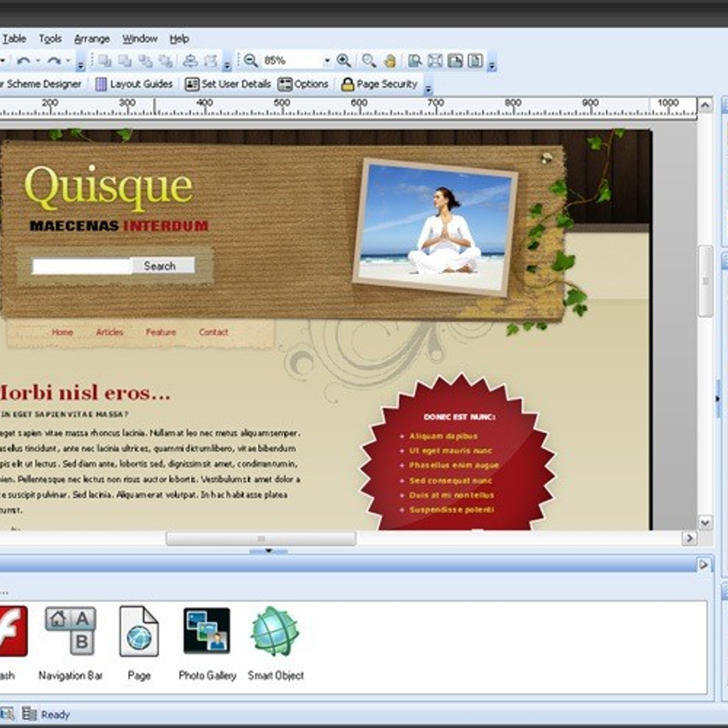Select the Page object icon
Viewport: 728px width, 728px height.
coord(139,632)
